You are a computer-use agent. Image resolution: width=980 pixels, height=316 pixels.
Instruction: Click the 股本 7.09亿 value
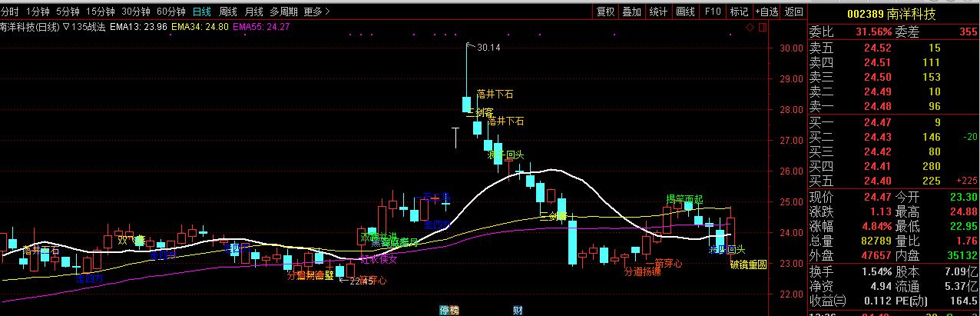962,271
